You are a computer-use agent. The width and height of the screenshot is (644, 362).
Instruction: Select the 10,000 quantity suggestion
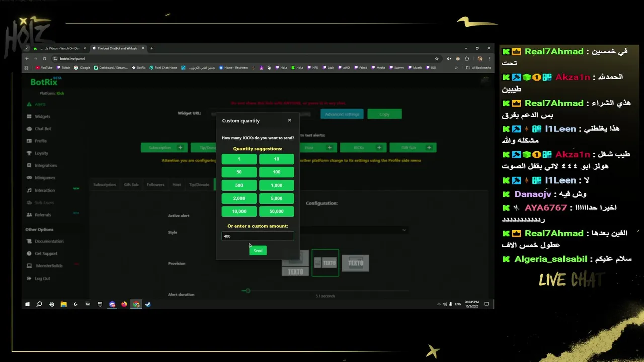tap(239, 212)
